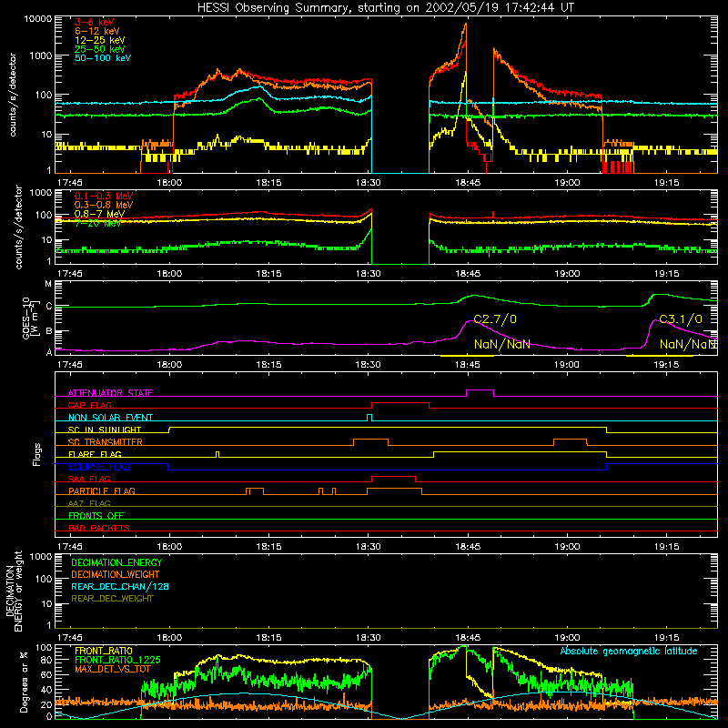Click the NON_SOLAR_EVENT flag label
The image size is (728, 728).
[x=110, y=418]
